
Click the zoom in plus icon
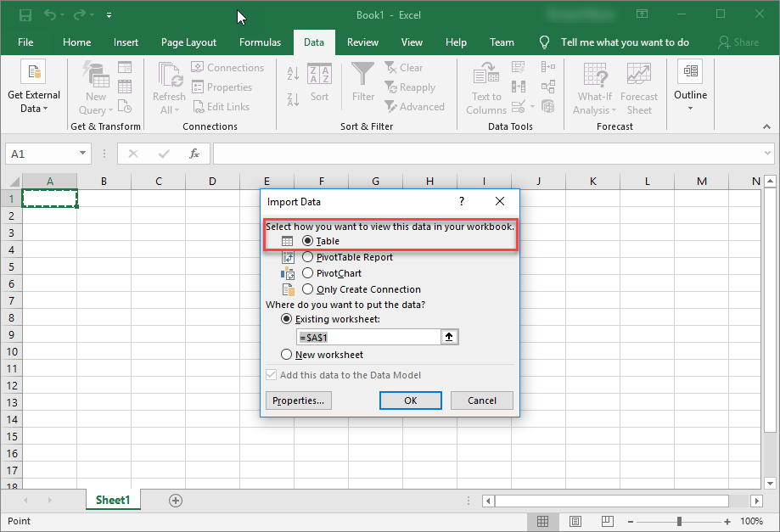coord(727,521)
